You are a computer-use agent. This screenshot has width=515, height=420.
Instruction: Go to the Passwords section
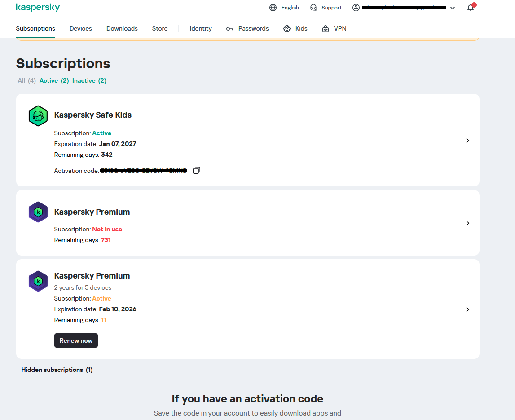[253, 29]
